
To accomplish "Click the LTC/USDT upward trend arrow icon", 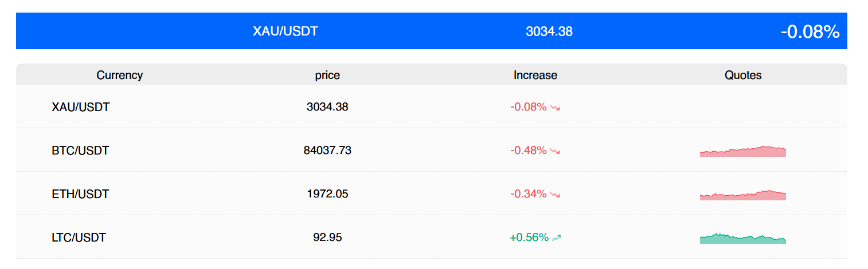I will coord(557,238).
